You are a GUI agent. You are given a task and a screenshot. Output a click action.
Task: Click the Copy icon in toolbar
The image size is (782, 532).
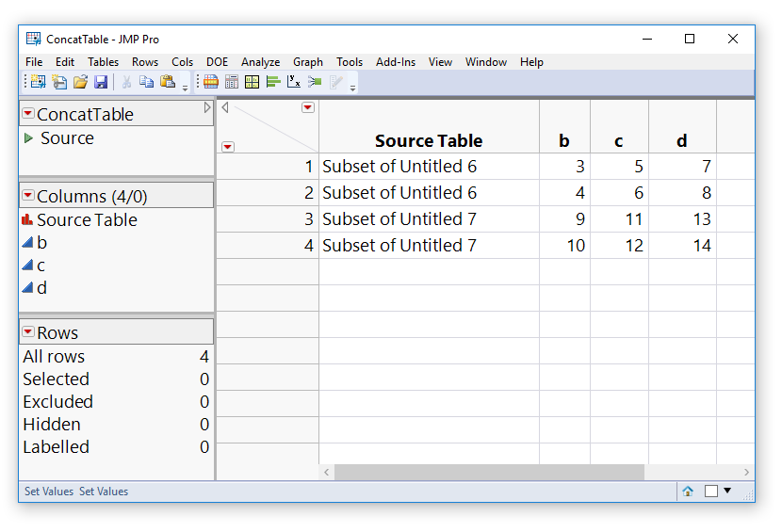coord(146,82)
